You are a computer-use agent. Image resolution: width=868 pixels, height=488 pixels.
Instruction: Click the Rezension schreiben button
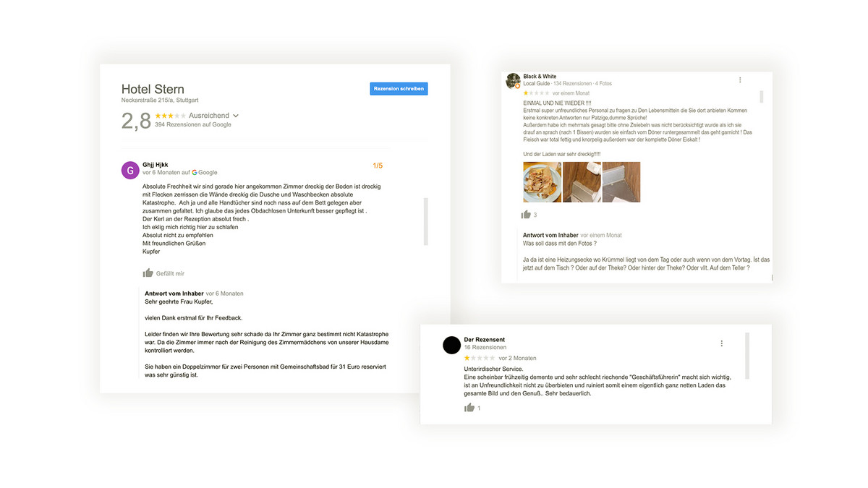coord(399,88)
